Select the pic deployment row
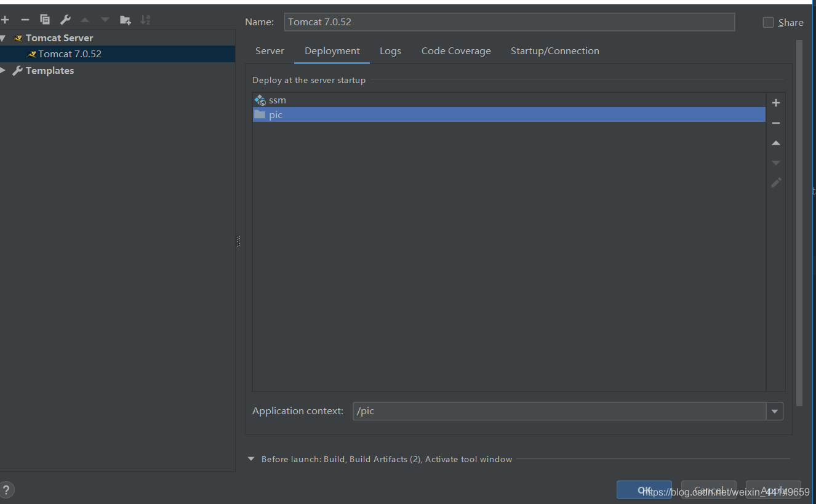Screen dimensions: 816x504 (x=509, y=114)
